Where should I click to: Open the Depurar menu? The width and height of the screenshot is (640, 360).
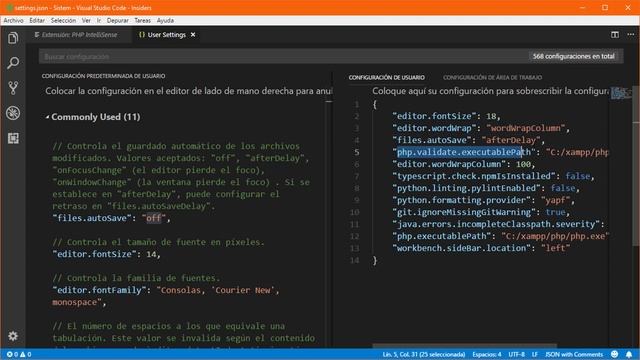(x=118, y=20)
